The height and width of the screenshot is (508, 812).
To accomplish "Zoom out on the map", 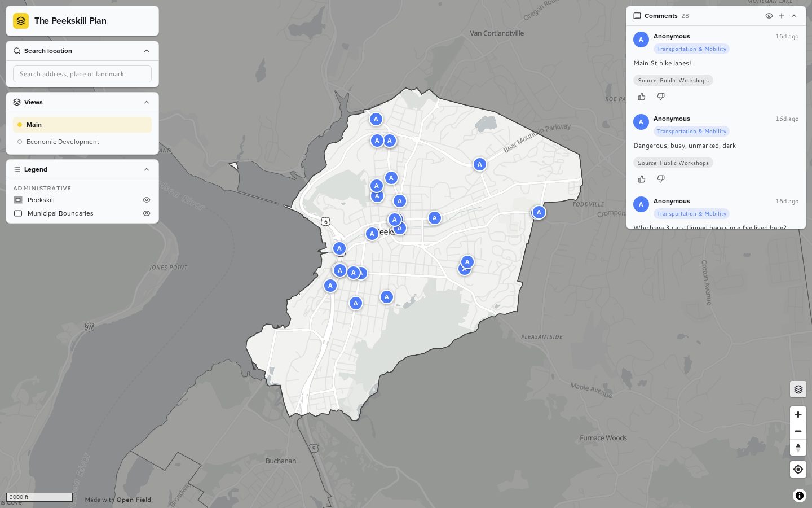I will pos(798,431).
